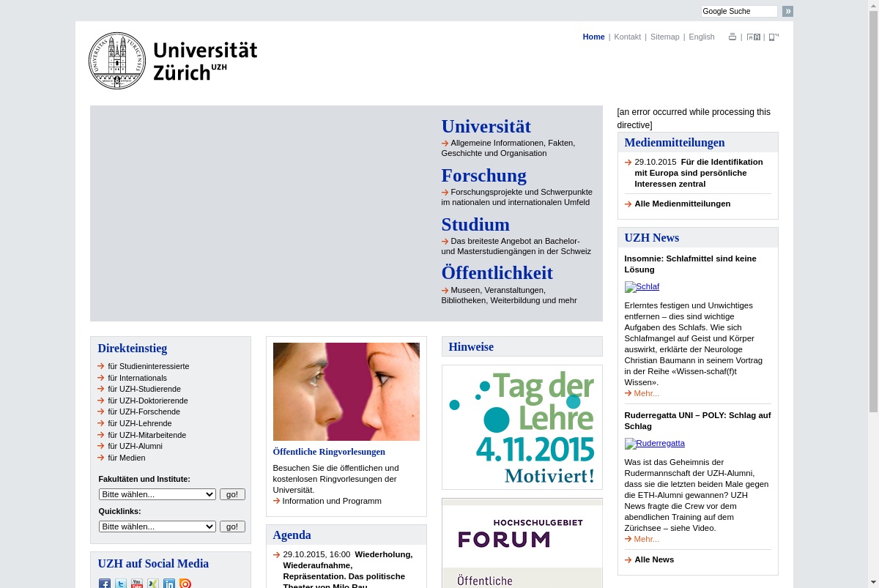Click the Hinweise heading

(471, 347)
